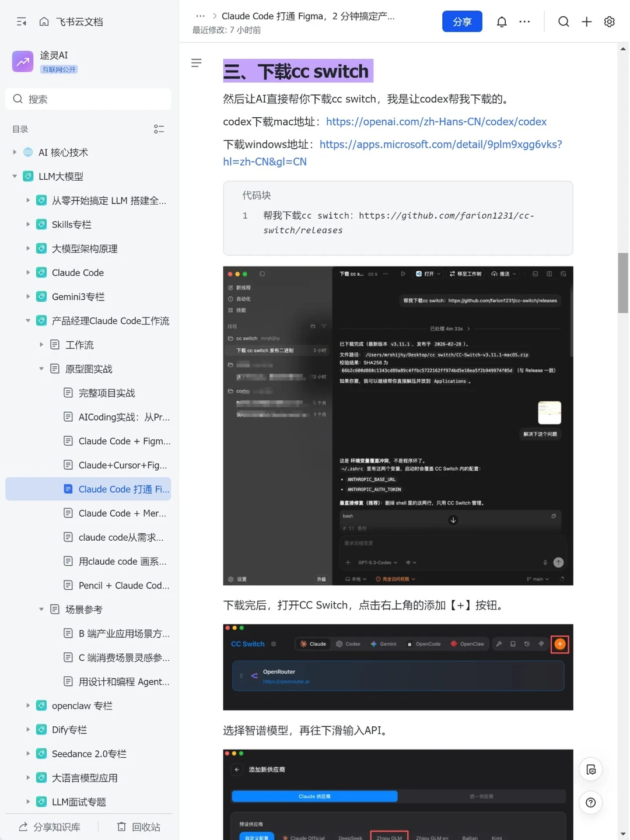The height and width of the screenshot is (840, 630).
Task: Open 用claude code 画系... document
Action: 88,561
